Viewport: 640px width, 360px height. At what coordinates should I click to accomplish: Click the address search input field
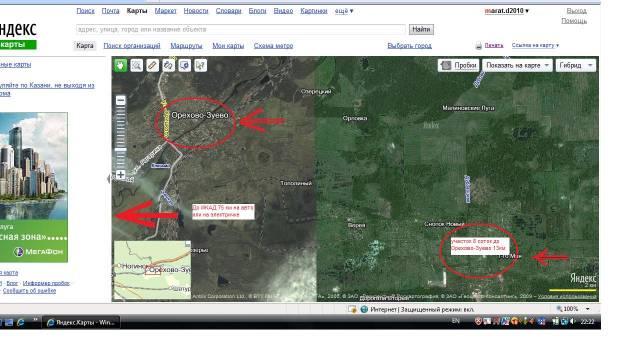click(x=241, y=29)
